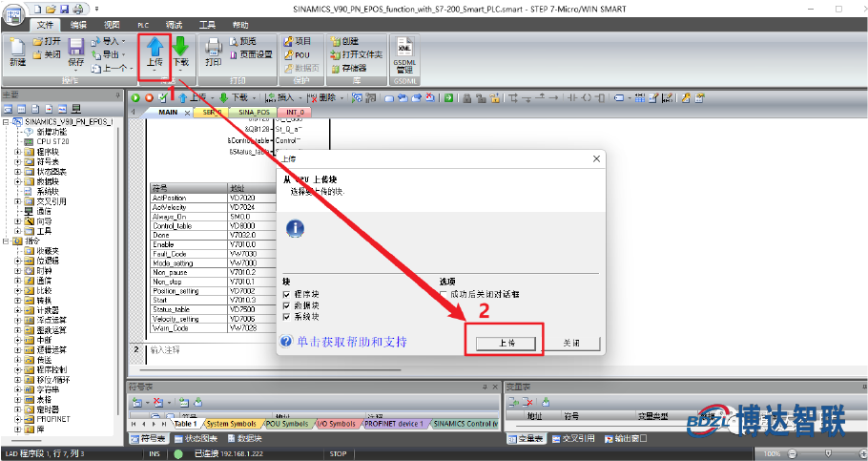Expand the 状态图表 tree node
868x461 pixels.
pos(18,172)
